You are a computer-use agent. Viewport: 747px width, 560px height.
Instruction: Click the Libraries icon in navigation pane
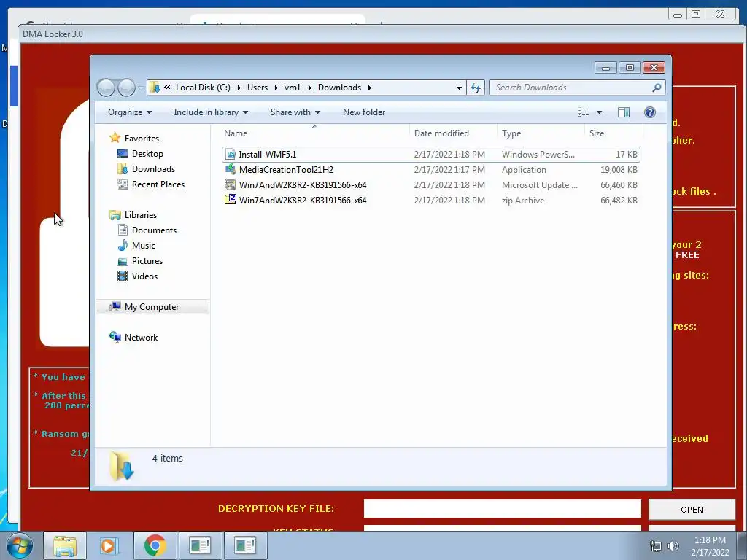[115, 215]
